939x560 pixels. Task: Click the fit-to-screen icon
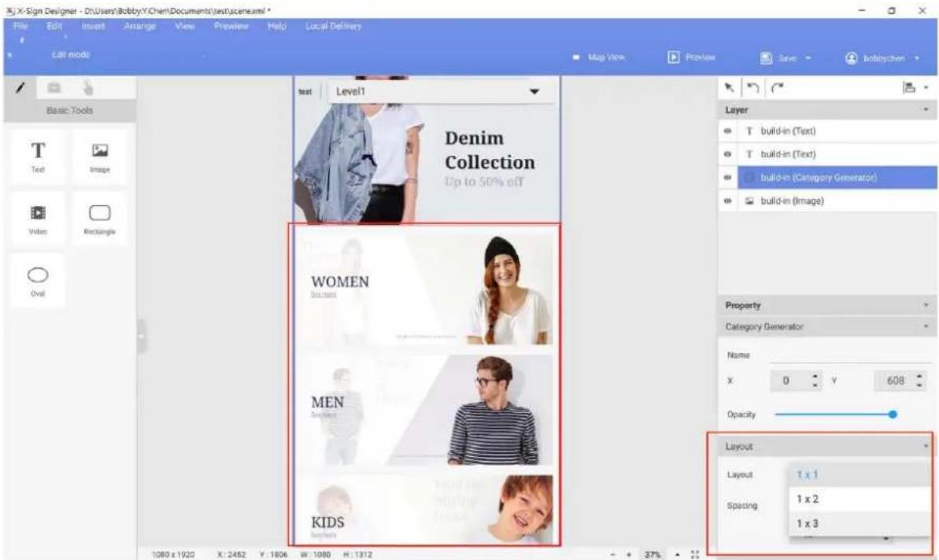click(695, 554)
